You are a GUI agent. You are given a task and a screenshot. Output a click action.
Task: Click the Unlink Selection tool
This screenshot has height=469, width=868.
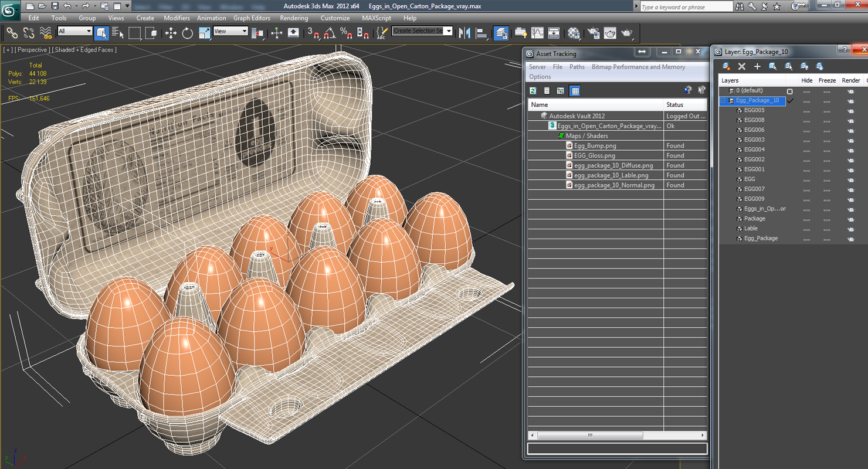[x=28, y=33]
